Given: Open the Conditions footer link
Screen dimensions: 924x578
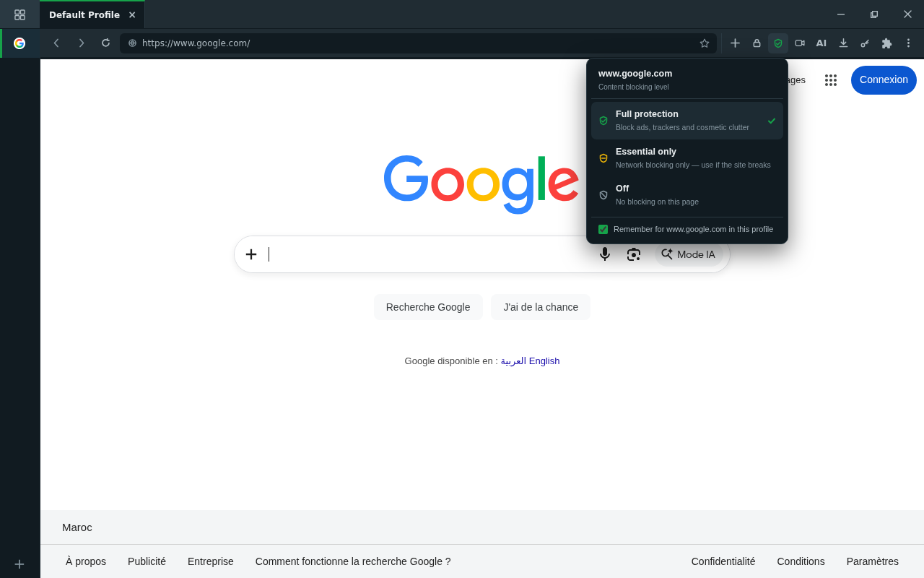Looking at the screenshot, I should [x=801, y=561].
